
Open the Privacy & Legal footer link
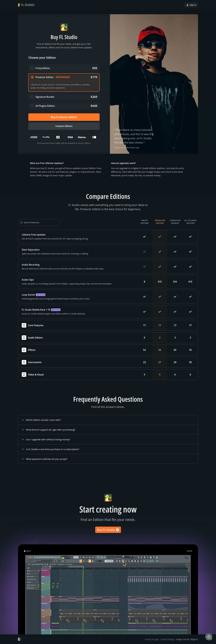coord(151,639)
